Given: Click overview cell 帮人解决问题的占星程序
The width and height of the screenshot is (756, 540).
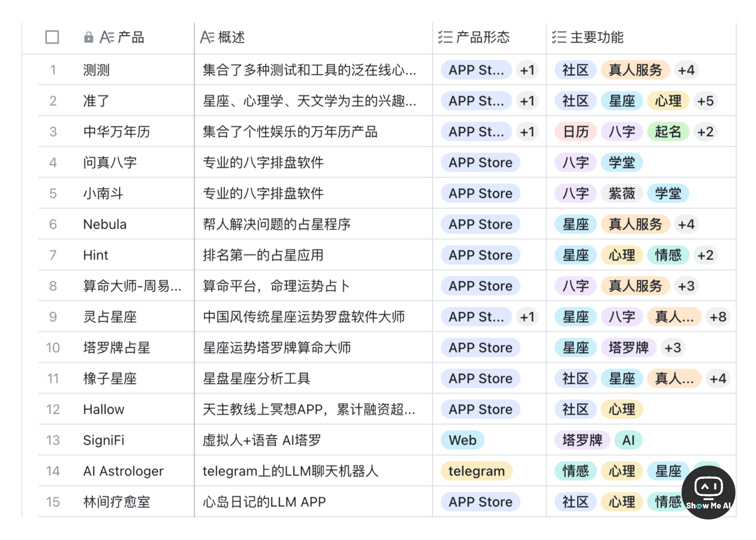Looking at the screenshot, I should (277, 224).
